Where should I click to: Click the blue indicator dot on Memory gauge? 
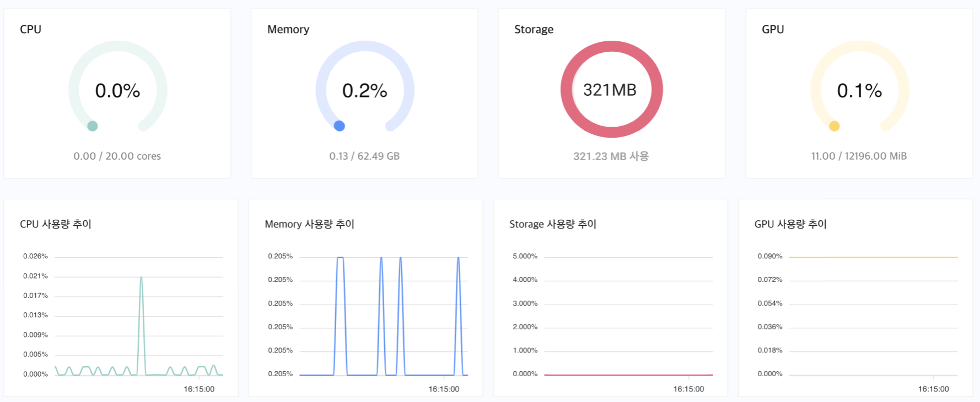pyautogui.click(x=340, y=126)
